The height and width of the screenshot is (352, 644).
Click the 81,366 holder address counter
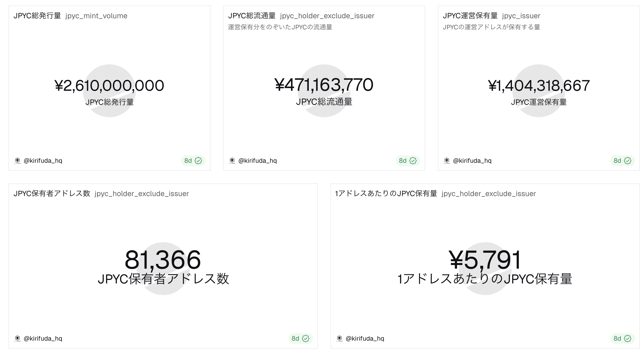click(x=163, y=260)
